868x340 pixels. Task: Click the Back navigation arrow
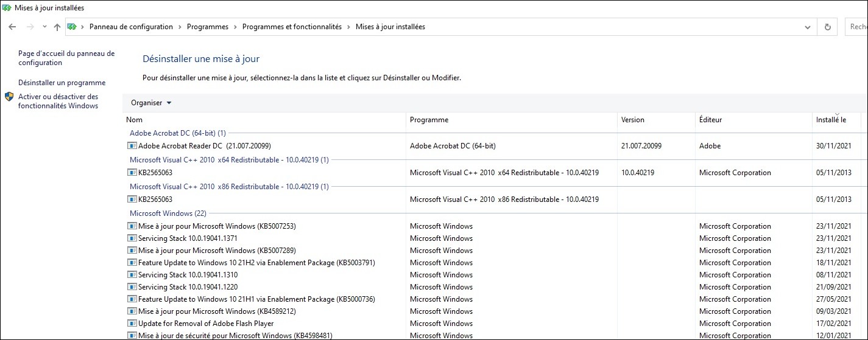click(x=12, y=27)
